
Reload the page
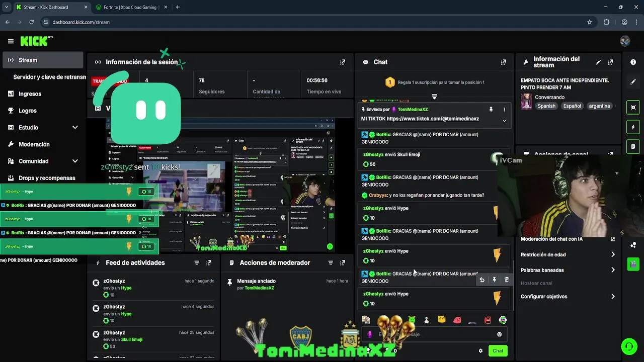click(x=32, y=22)
